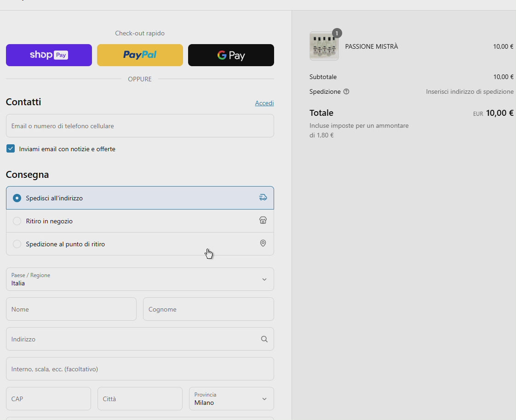Click into the Città field
The width and height of the screenshot is (516, 420).
140,398
